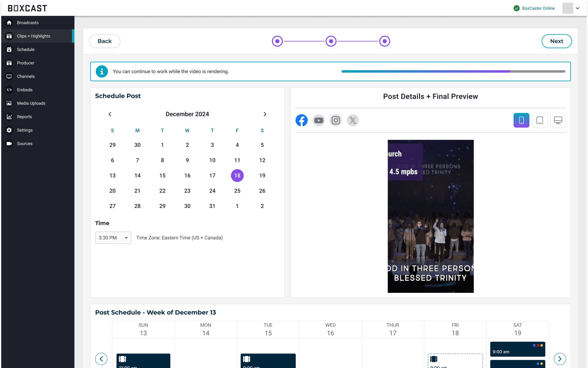Pick December 25 on the calendar
The height and width of the screenshot is (368, 588).
point(237,191)
